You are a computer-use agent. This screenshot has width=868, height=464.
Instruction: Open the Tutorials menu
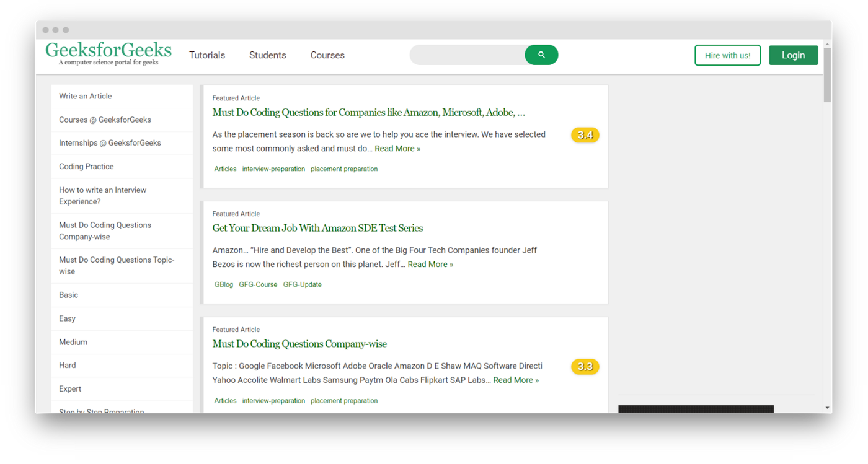207,55
